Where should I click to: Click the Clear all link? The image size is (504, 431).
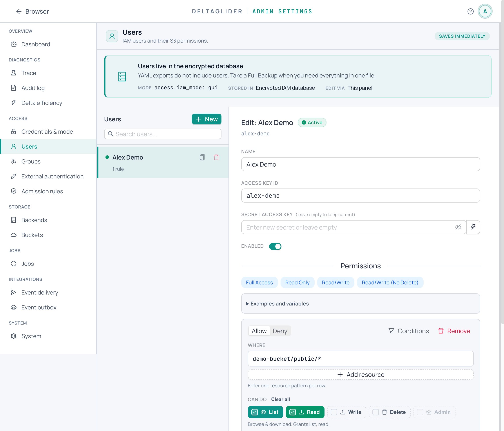pos(281,399)
